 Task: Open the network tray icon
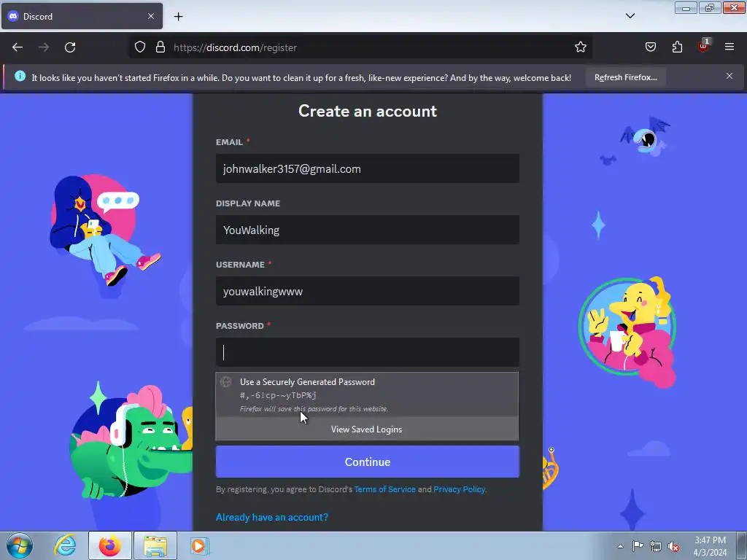pyautogui.click(x=656, y=546)
